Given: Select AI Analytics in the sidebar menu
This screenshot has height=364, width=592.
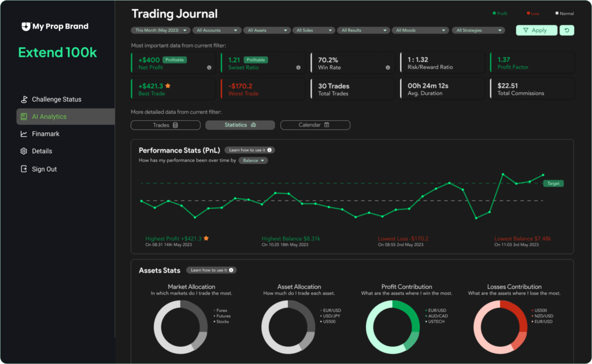Looking at the screenshot, I should [x=65, y=117].
